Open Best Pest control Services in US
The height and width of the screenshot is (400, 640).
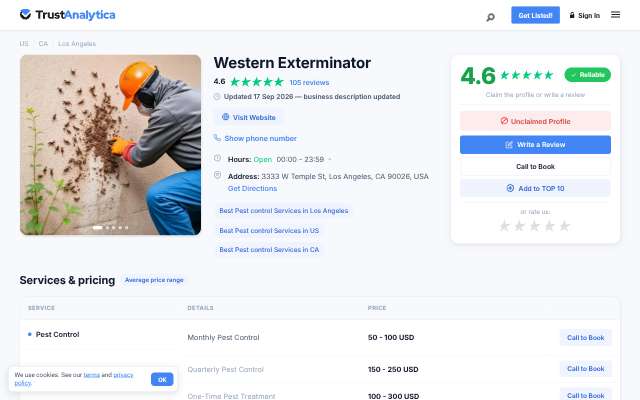click(269, 231)
